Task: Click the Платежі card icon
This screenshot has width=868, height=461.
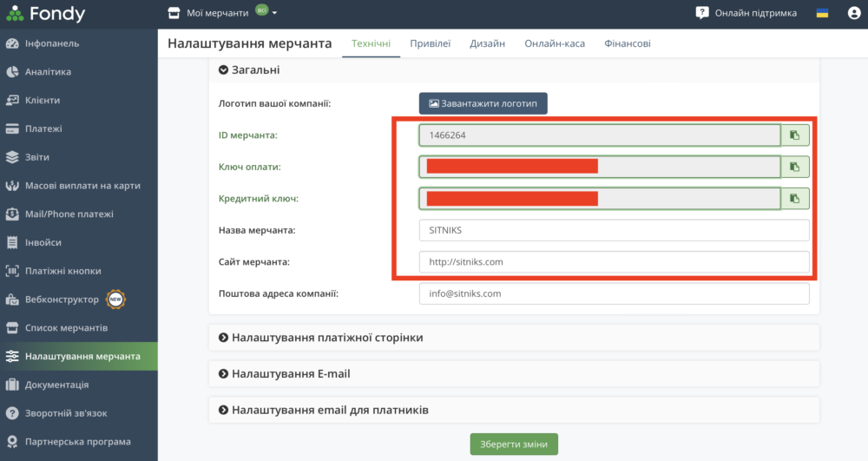Action: (x=12, y=129)
